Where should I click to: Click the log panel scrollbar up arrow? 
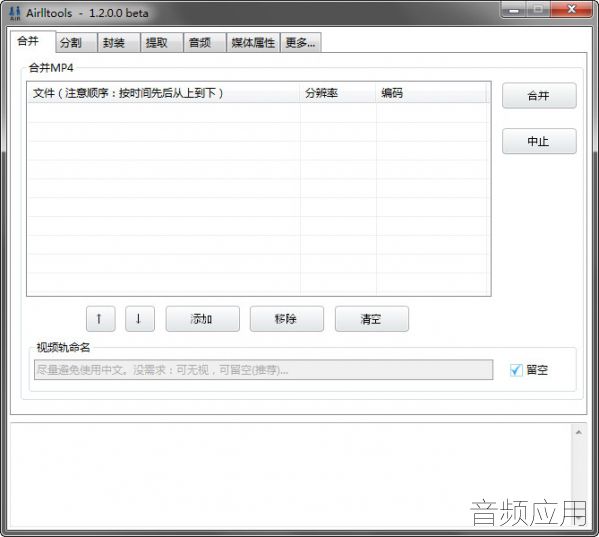578,432
